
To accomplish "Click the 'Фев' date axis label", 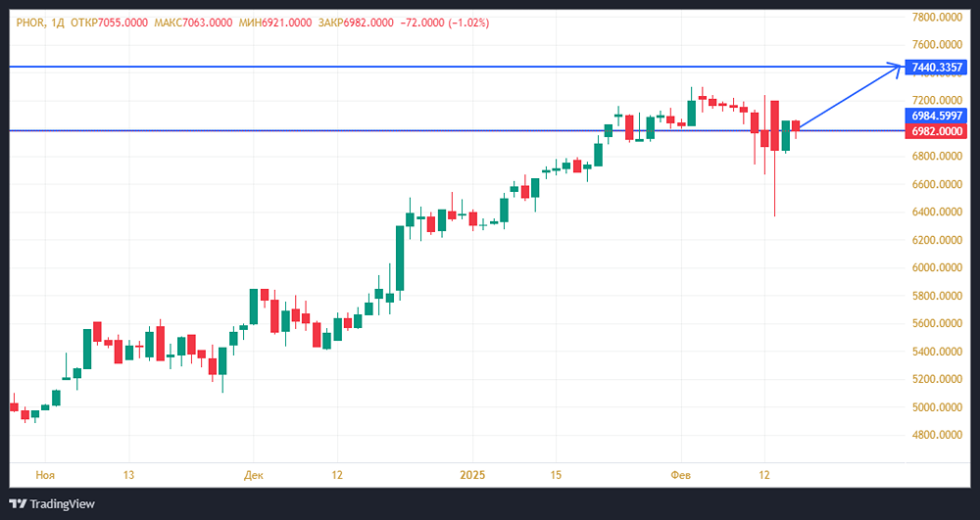I will point(680,475).
